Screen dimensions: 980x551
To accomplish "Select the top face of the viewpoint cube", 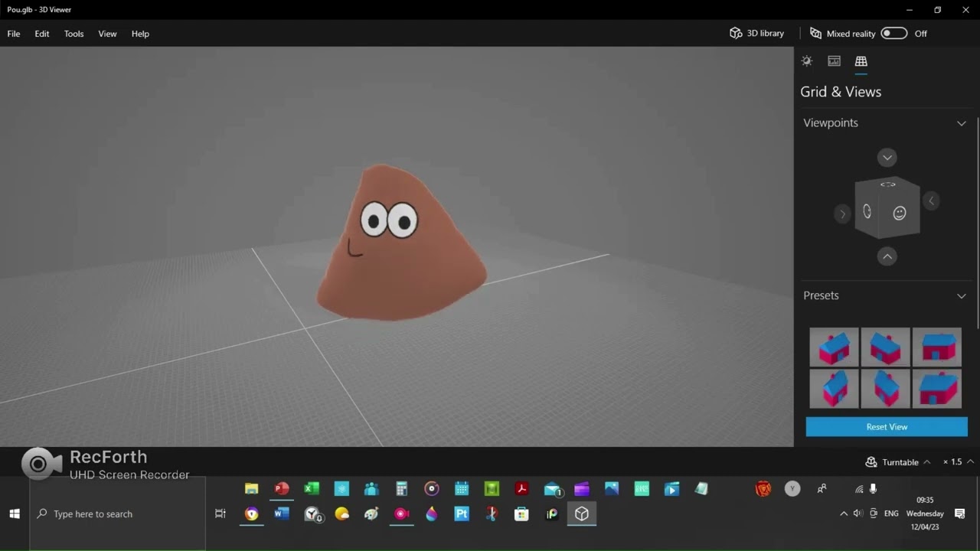I will (888, 184).
